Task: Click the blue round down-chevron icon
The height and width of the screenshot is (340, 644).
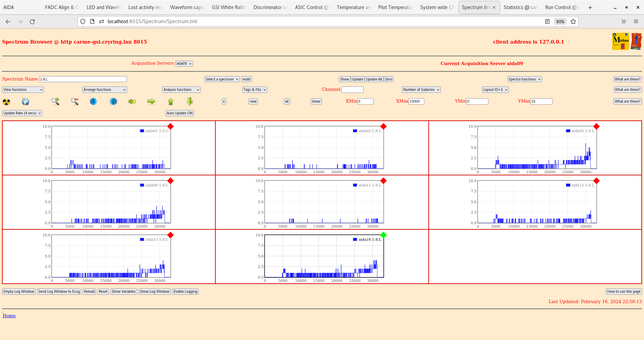Action: click(94, 101)
